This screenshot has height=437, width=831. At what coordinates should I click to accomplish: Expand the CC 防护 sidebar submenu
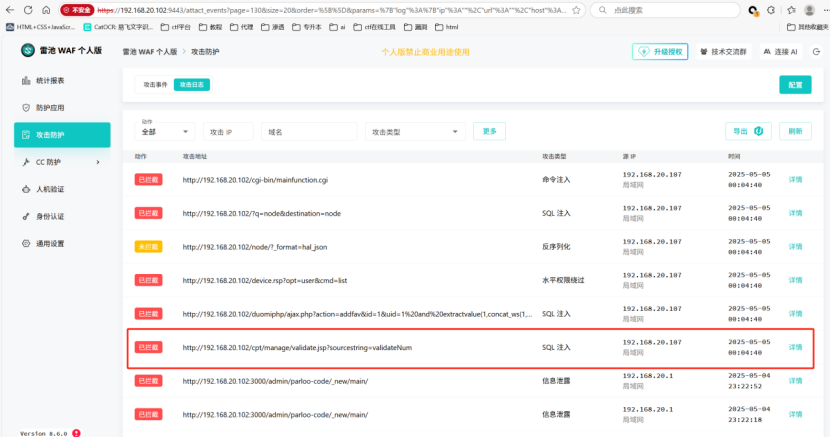[98, 162]
